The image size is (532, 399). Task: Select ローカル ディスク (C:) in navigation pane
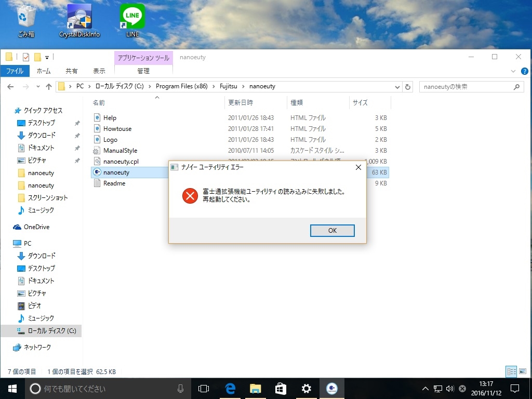click(52, 331)
